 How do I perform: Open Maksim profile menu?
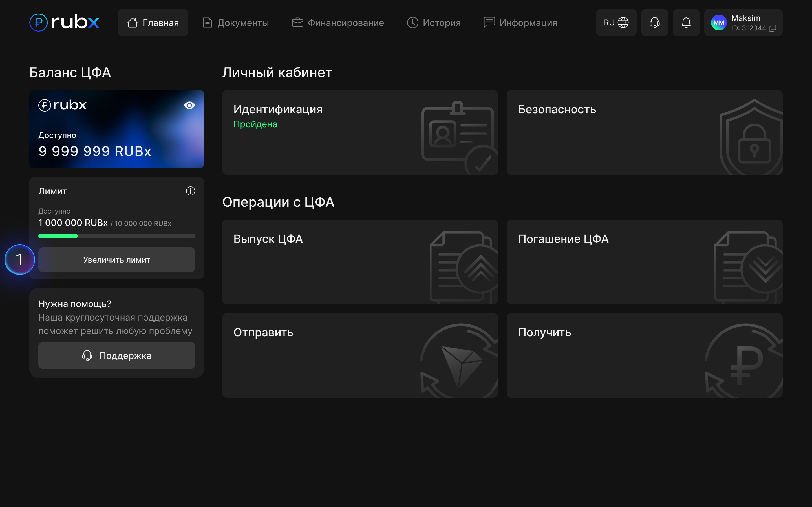(745, 18)
